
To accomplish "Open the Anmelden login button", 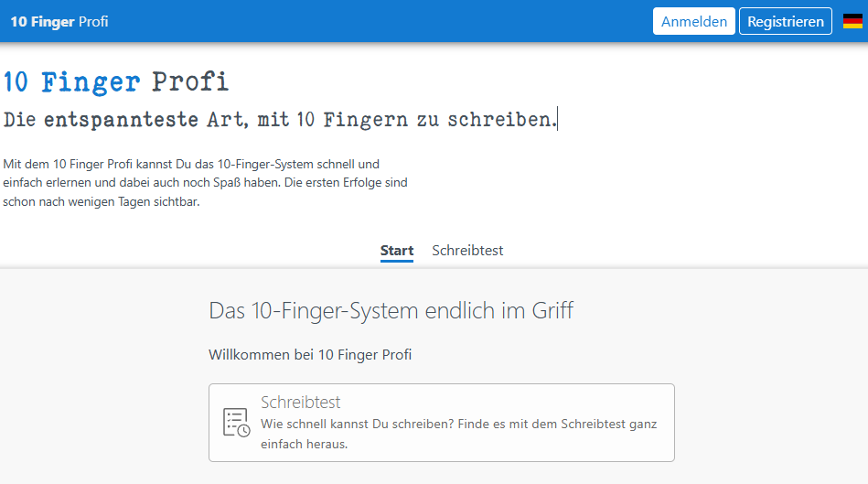I will click(x=694, y=21).
